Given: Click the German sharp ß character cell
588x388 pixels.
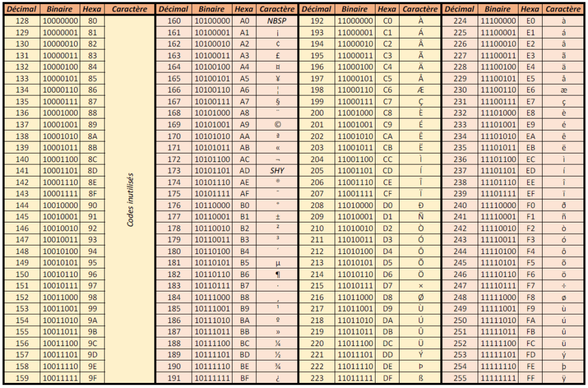Looking at the screenshot, I should tap(420, 378).
